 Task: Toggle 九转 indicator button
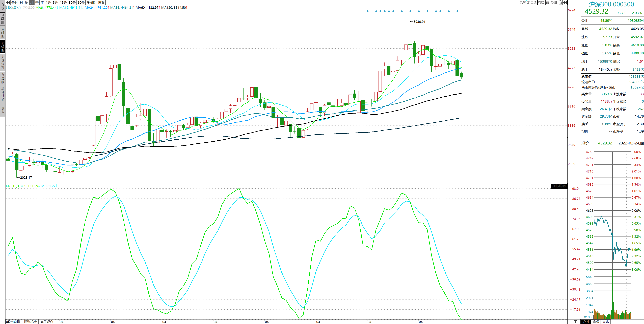[x=523, y=3]
